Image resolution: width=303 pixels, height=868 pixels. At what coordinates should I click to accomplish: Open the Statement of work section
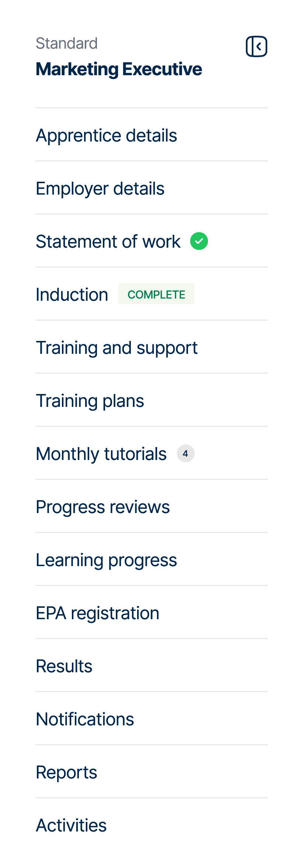(108, 241)
